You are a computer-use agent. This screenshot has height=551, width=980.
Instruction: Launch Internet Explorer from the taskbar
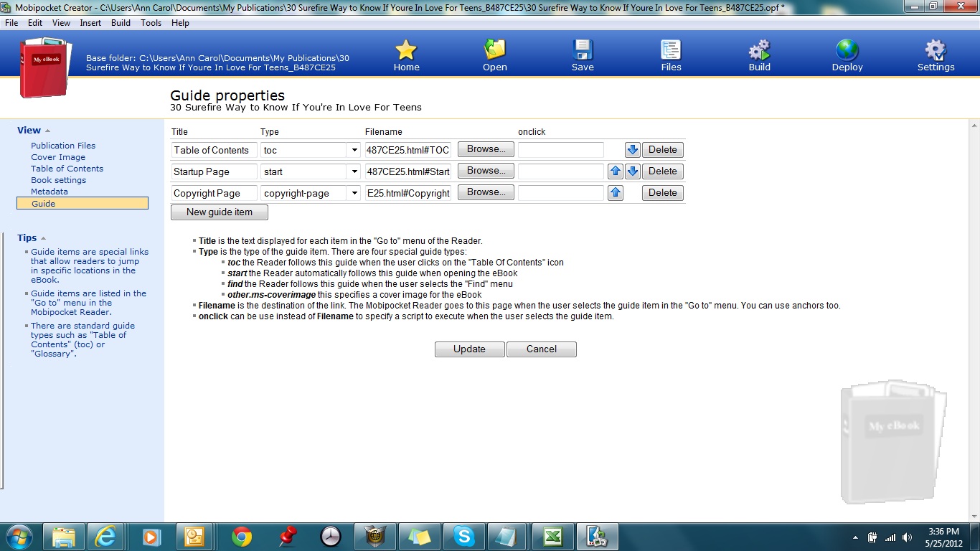point(105,537)
